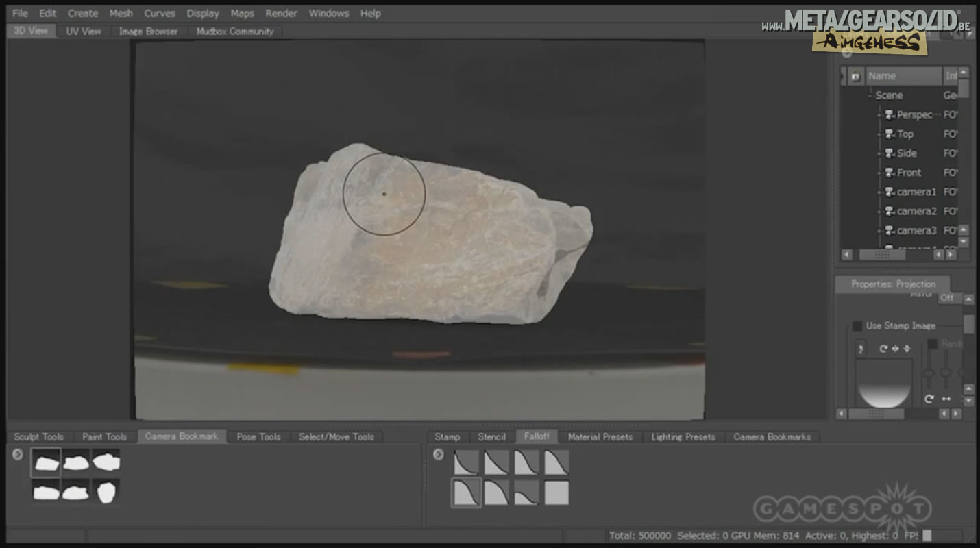The width and height of the screenshot is (980, 548).
Task: Select camera3 in the object list
Action: (x=910, y=230)
